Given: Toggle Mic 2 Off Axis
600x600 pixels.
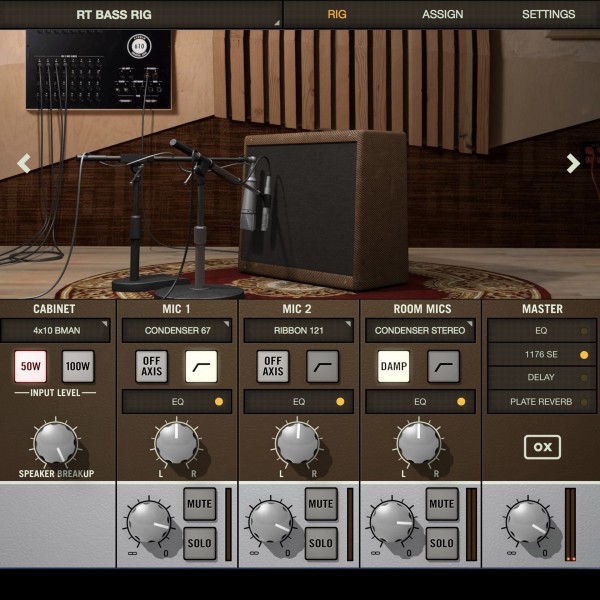Looking at the screenshot, I should coord(273,366).
